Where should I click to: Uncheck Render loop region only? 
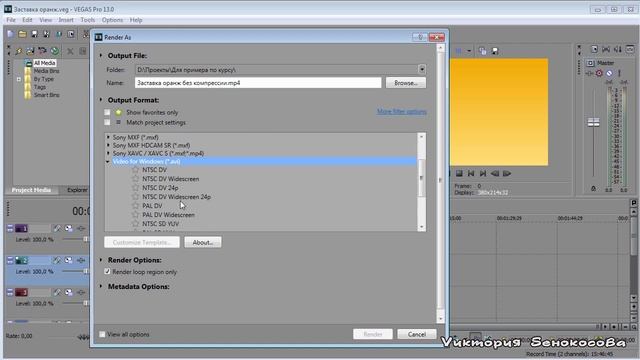(107, 271)
